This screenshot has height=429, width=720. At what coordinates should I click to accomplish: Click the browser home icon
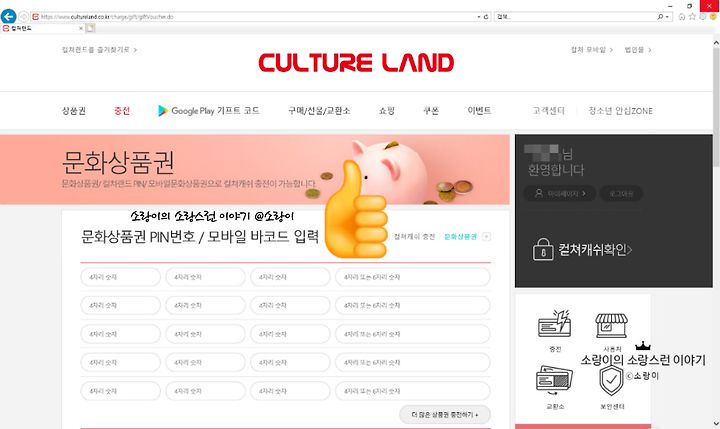(x=681, y=17)
